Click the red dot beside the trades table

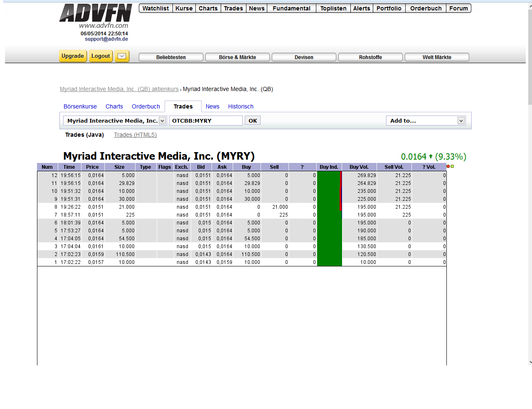(x=448, y=166)
